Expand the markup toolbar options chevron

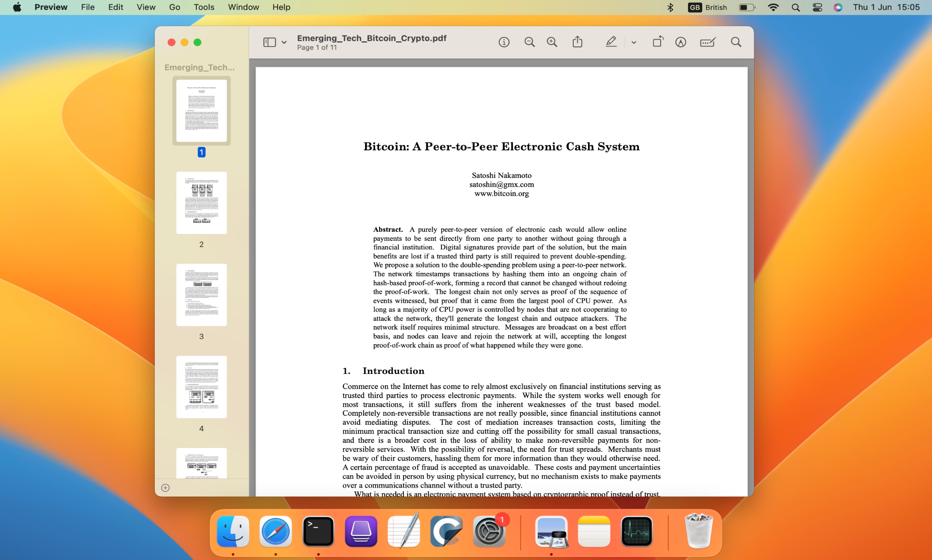633,42
